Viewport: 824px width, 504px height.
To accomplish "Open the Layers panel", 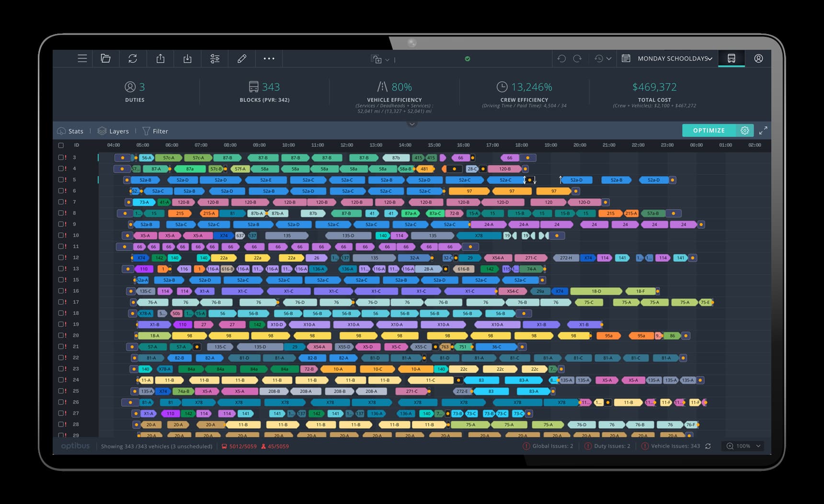I will click(x=114, y=131).
